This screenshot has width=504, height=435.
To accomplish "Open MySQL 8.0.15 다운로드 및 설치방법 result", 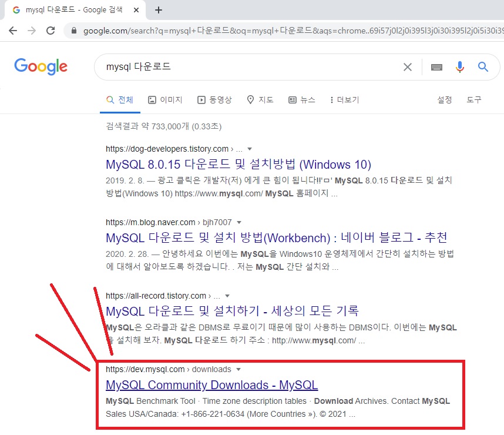I will pos(238,165).
